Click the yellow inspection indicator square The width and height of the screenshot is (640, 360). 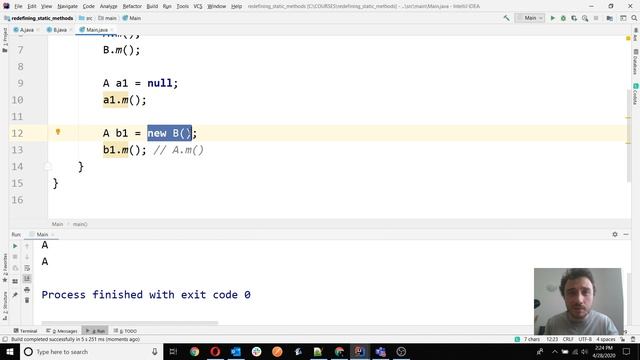(x=628, y=38)
